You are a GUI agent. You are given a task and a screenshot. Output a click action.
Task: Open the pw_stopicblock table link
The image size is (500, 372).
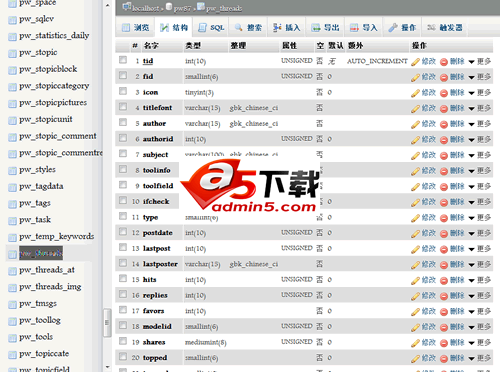click(x=48, y=69)
